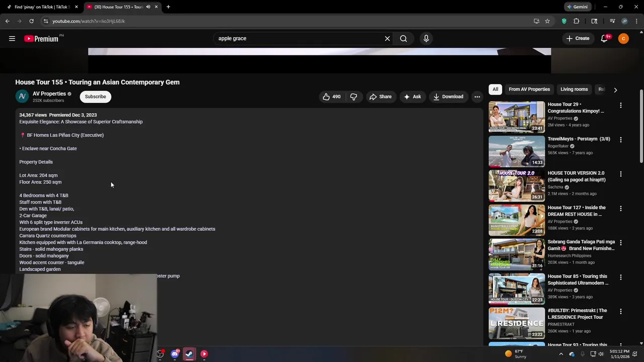This screenshot has width=644, height=362.
Task: Open the tab search icon in toolbar
Action: pyautogui.click(x=594, y=21)
